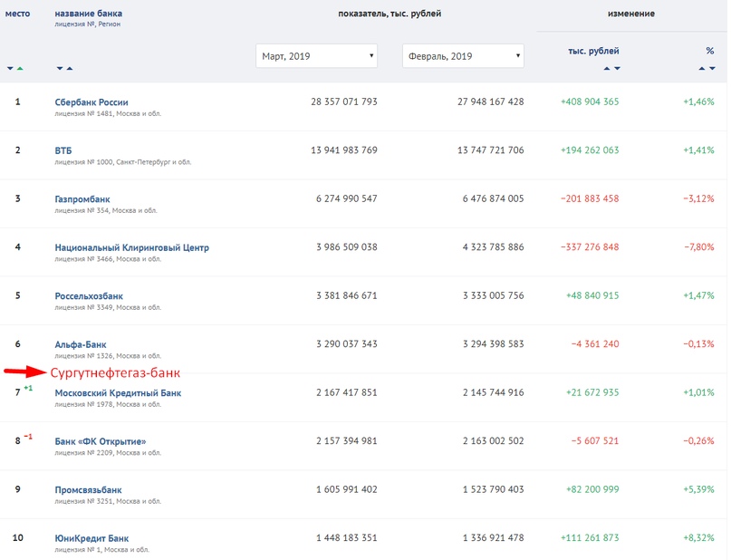Click the место column header

[x=18, y=14]
